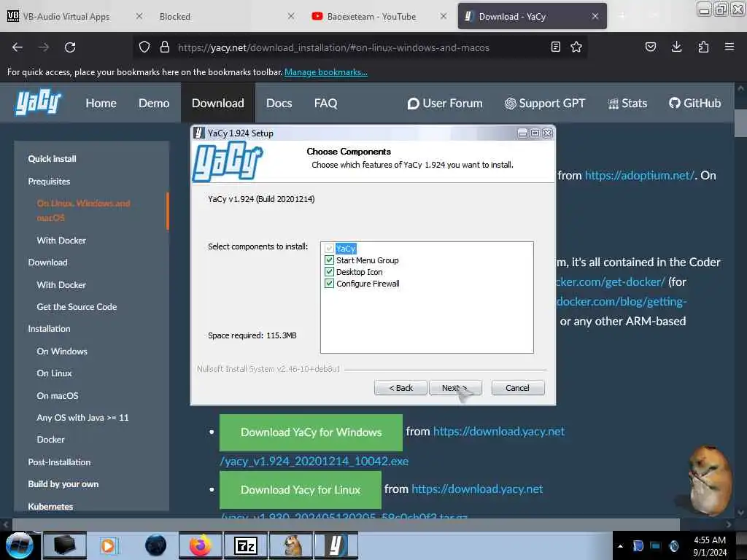This screenshot has width=747, height=560.
Task: Click the URL address bar field
Action: pyautogui.click(x=362, y=47)
